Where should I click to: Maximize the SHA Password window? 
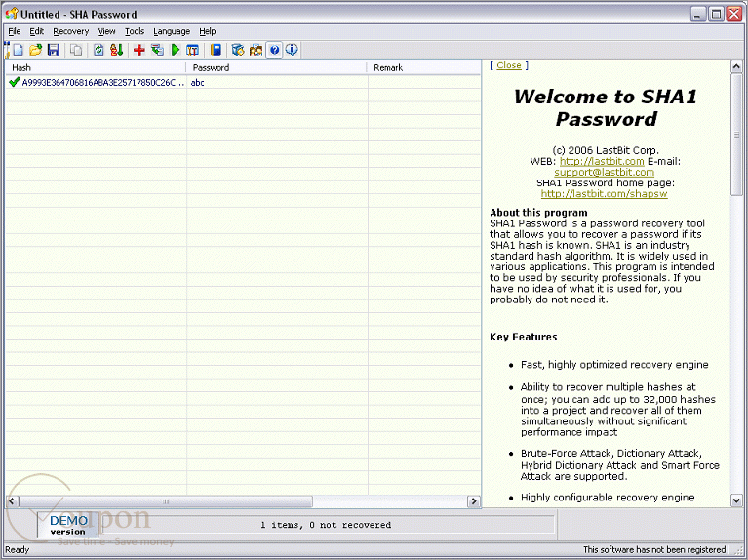(x=716, y=14)
